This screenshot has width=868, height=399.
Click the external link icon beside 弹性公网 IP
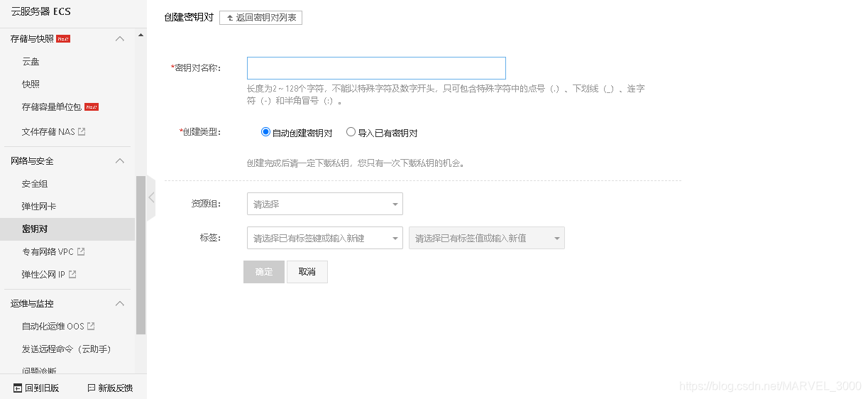pyautogui.click(x=72, y=275)
